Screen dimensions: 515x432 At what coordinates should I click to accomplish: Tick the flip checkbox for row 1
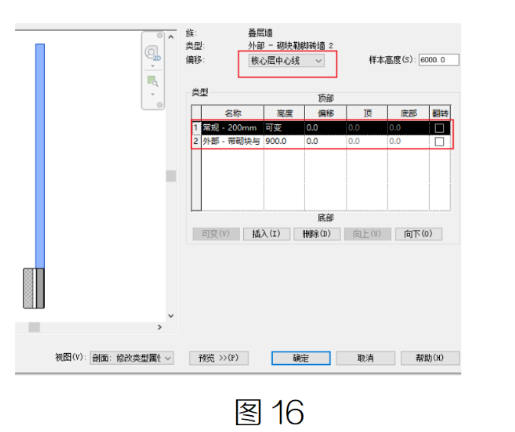(439, 128)
